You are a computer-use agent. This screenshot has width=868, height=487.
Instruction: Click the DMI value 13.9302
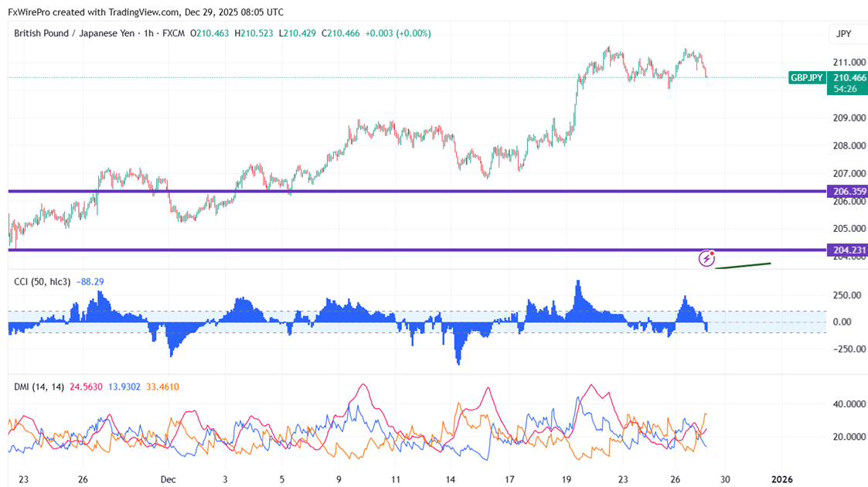coord(124,387)
